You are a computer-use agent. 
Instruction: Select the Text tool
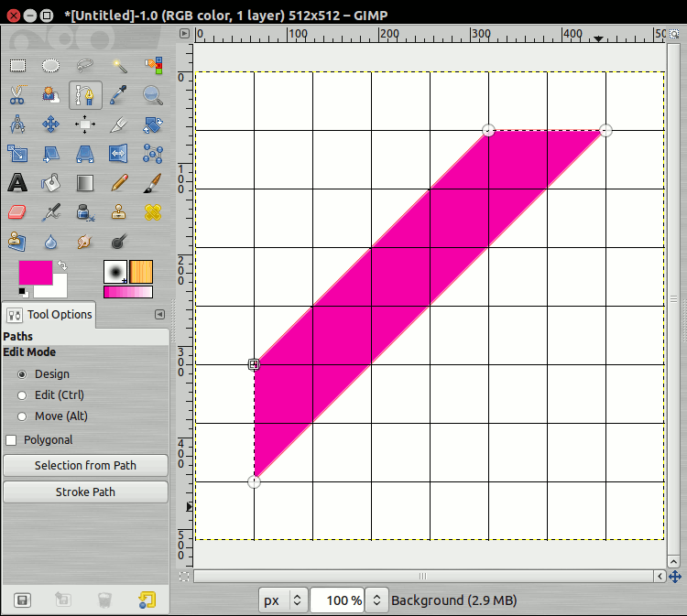click(17, 183)
